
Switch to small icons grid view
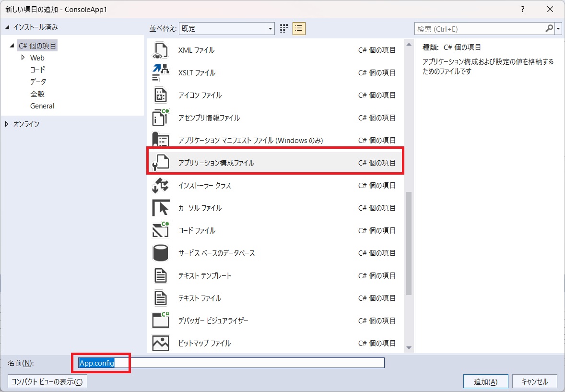tap(284, 28)
